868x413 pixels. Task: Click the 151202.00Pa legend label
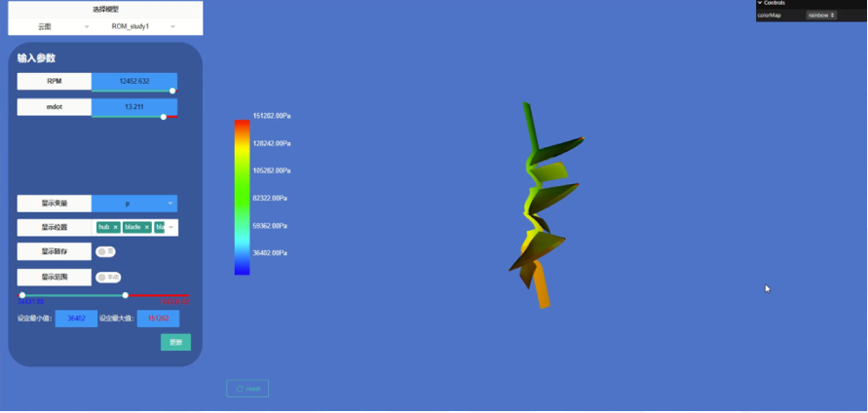[272, 116]
